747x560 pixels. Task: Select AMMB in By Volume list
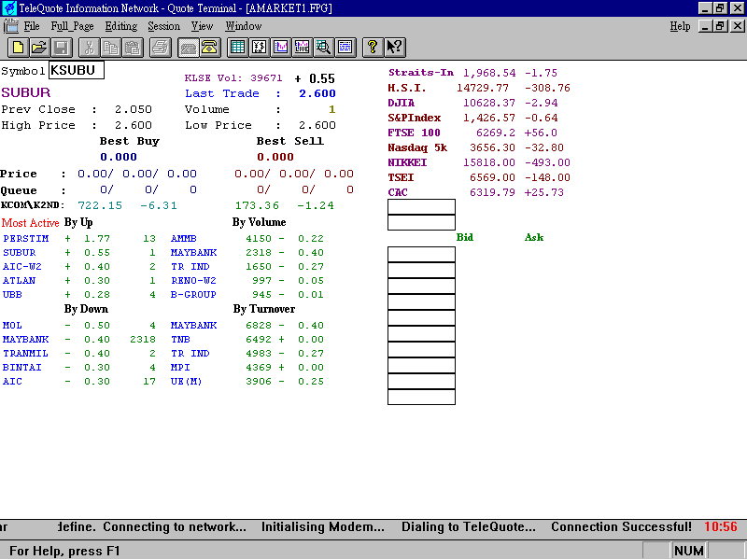[183, 239]
